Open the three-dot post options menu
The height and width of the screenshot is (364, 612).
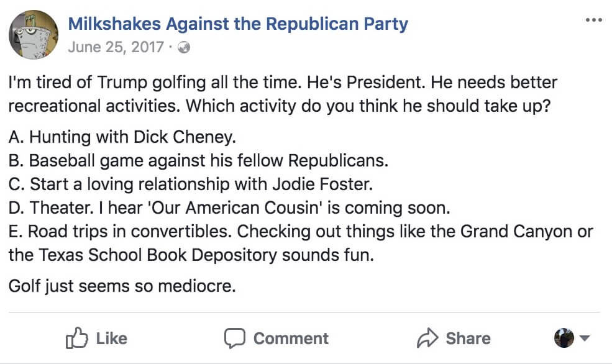click(593, 20)
